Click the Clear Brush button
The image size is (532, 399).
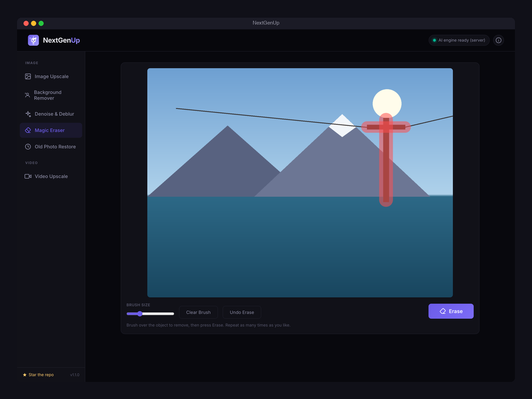click(x=198, y=312)
